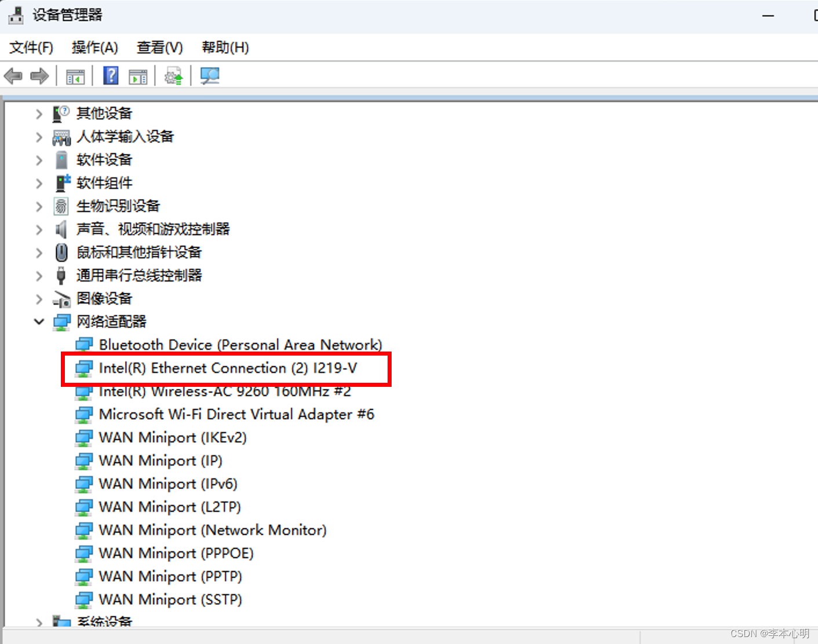Select WAN Miniport (PPPOE) text

click(176, 554)
